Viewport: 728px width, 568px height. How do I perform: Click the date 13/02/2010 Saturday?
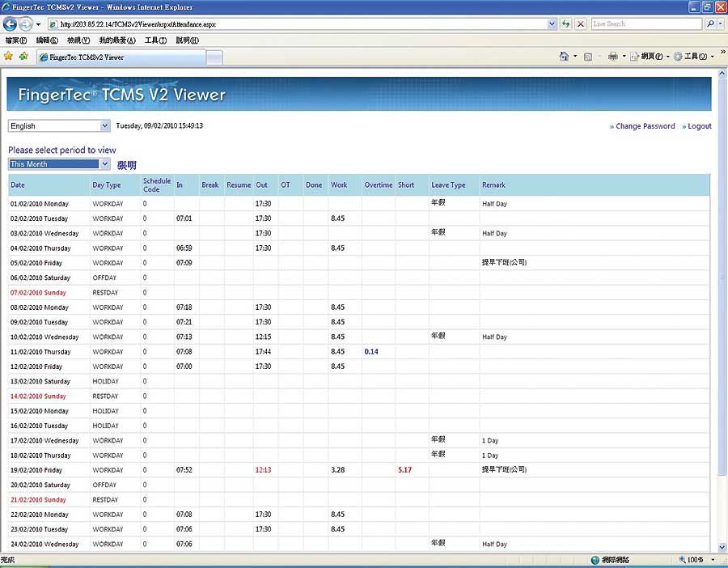pyautogui.click(x=40, y=381)
